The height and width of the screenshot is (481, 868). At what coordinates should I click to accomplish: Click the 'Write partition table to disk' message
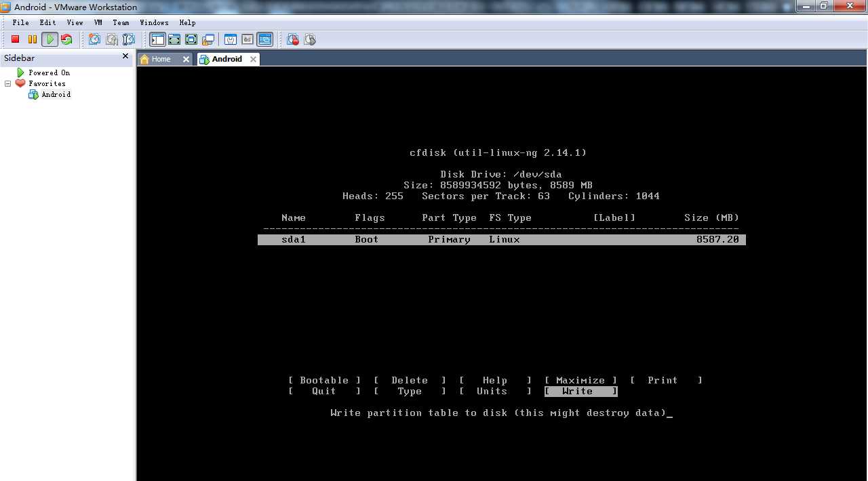(498, 413)
